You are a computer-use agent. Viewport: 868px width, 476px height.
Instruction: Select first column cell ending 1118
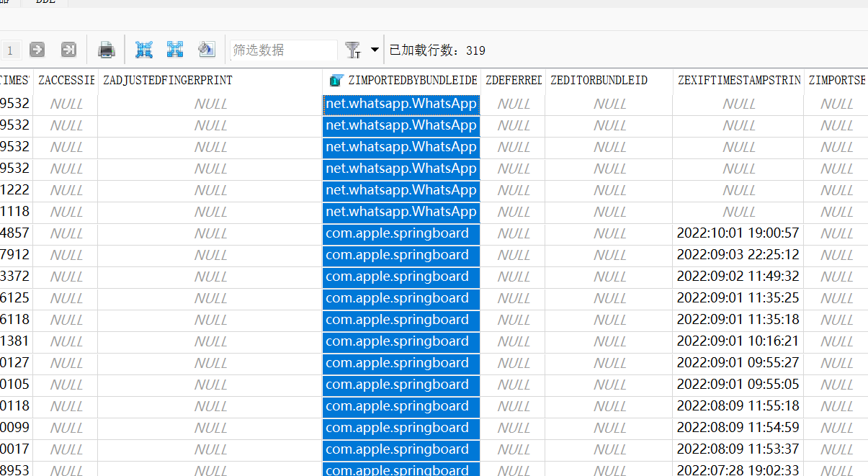pos(16,212)
